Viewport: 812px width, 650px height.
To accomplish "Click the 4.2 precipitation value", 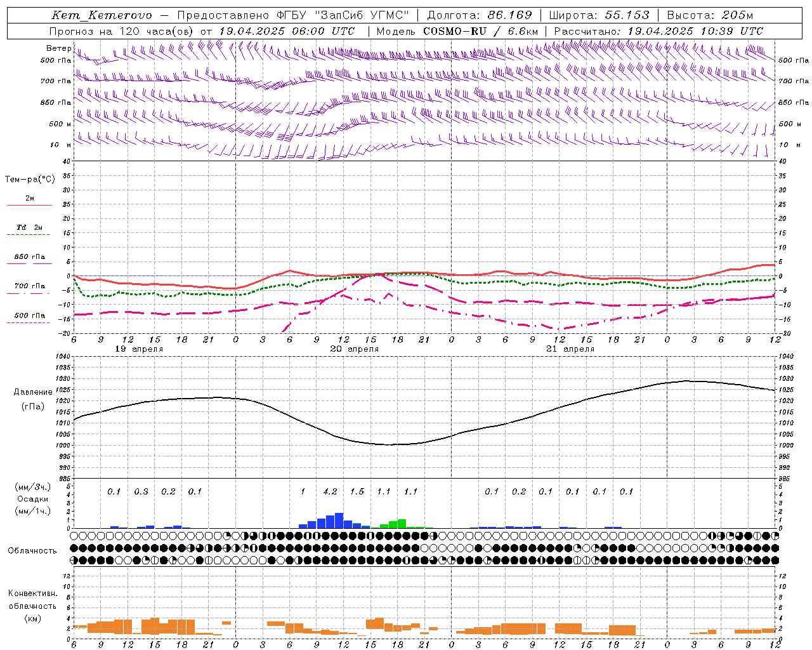I will 330,491.
